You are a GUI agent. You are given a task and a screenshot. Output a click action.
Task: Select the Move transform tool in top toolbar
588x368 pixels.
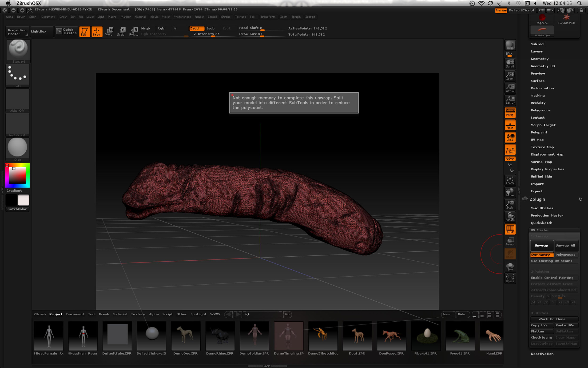(109, 31)
